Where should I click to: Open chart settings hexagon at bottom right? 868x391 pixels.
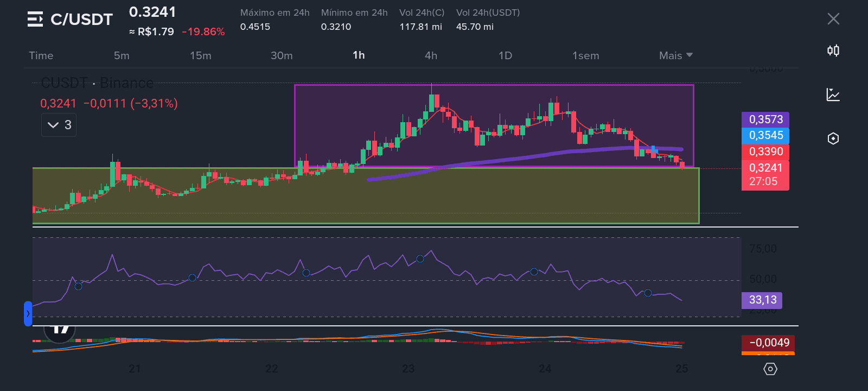point(770,369)
